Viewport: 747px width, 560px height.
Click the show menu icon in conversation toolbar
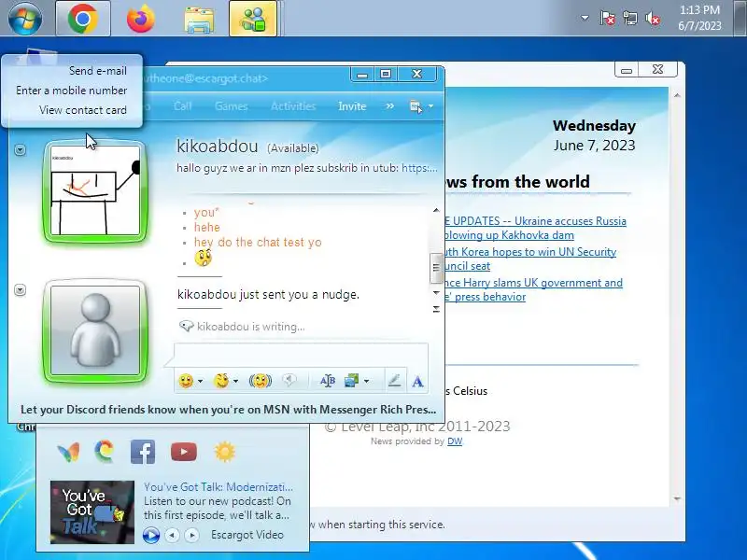click(x=416, y=106)
